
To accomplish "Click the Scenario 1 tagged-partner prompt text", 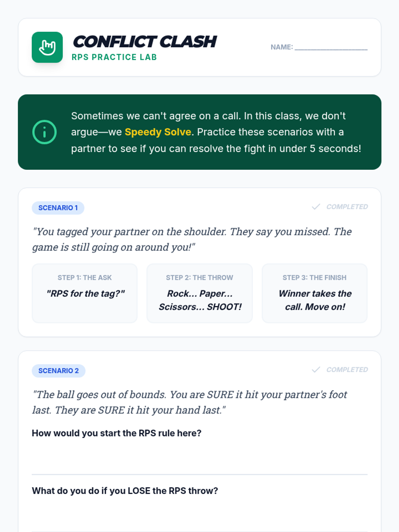I will point(192,239).
